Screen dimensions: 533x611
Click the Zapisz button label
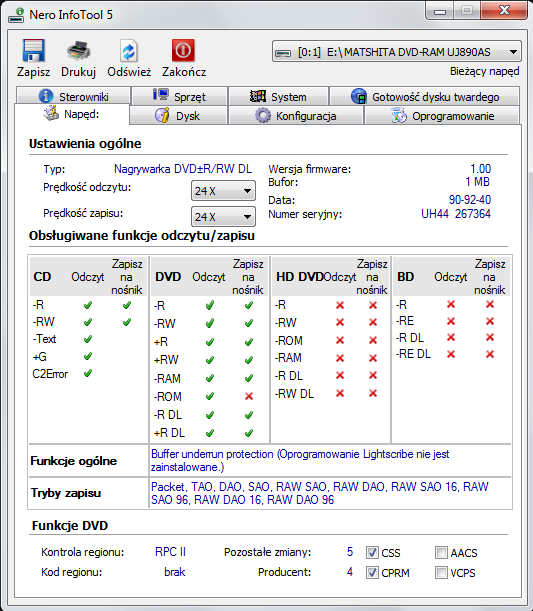(x=34, y=72)
